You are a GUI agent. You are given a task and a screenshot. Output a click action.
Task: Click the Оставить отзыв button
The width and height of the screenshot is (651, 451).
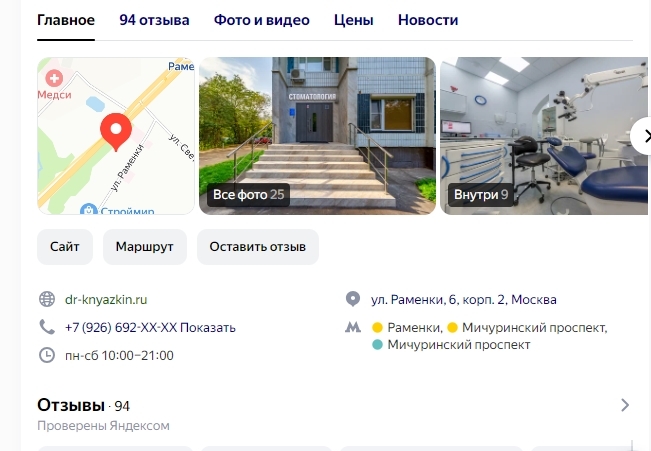(x=257, y=247)
